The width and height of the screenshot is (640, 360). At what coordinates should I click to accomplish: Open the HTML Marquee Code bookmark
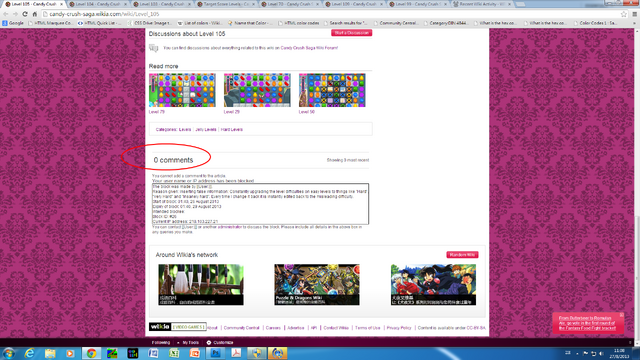pos(51,23)
